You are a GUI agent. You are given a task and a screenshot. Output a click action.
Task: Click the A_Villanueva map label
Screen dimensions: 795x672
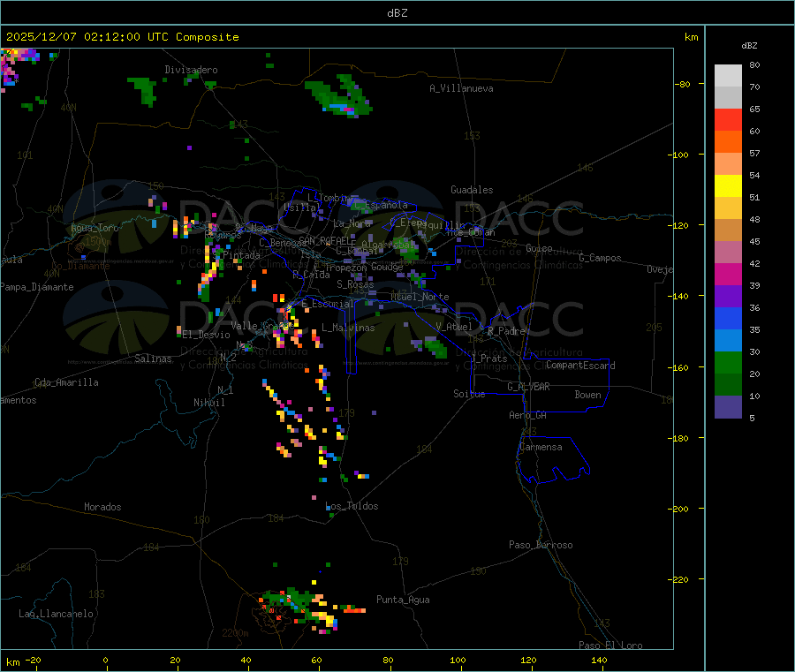461,88
